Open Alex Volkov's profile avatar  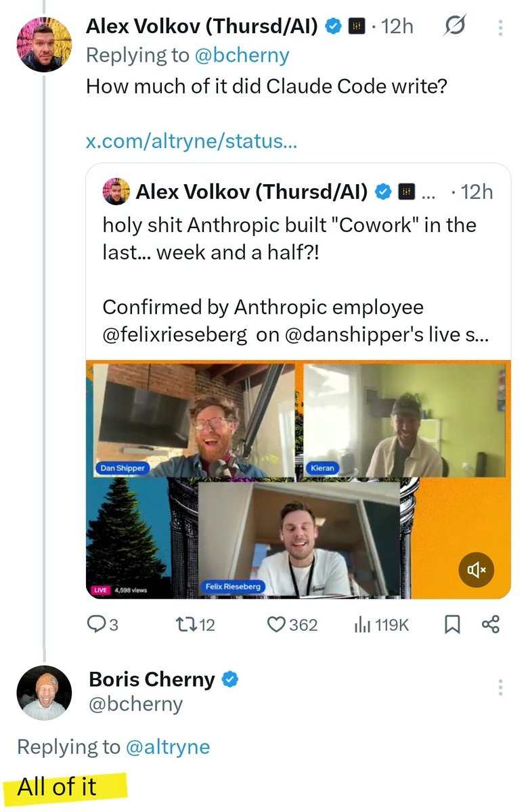click(x=43, y=44)
